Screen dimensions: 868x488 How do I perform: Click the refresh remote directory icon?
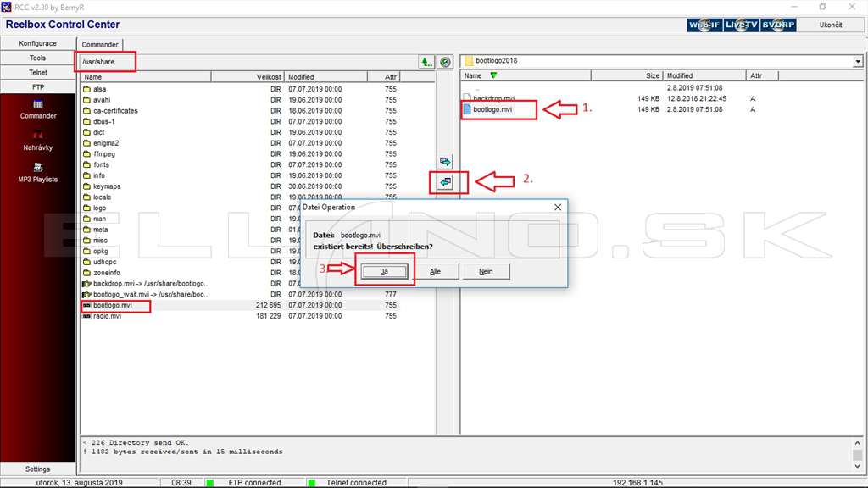[445, 62]
